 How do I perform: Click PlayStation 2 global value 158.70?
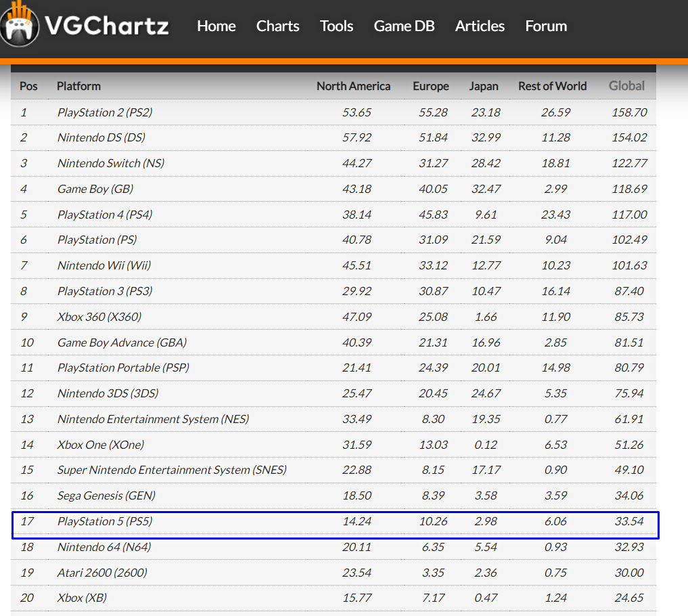(630, 112)
